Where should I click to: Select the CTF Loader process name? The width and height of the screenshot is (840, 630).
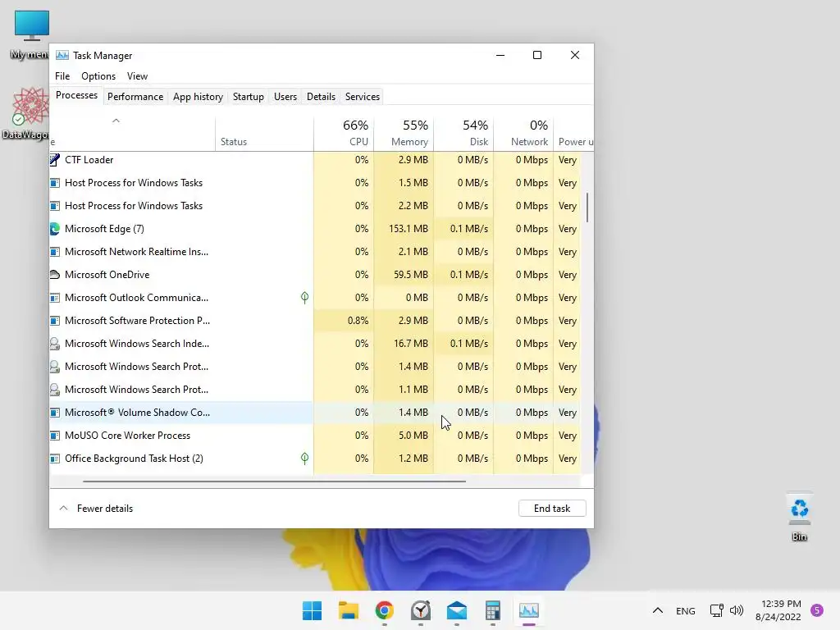tap(89, 160)
